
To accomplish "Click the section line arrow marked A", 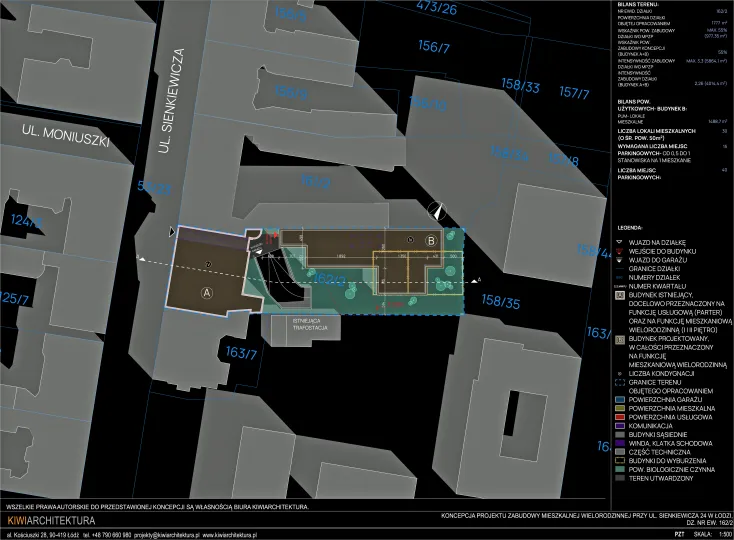I will pyautogui.click(x=476, y=279).
